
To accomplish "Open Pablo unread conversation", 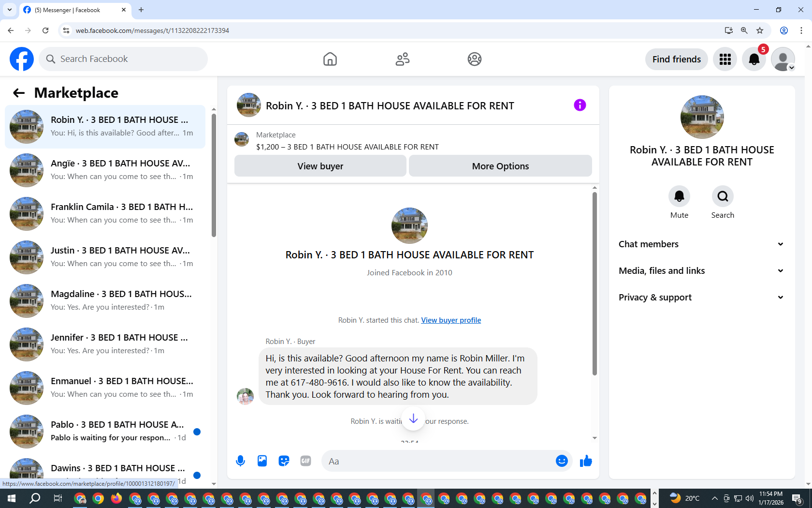I will 105,431.
